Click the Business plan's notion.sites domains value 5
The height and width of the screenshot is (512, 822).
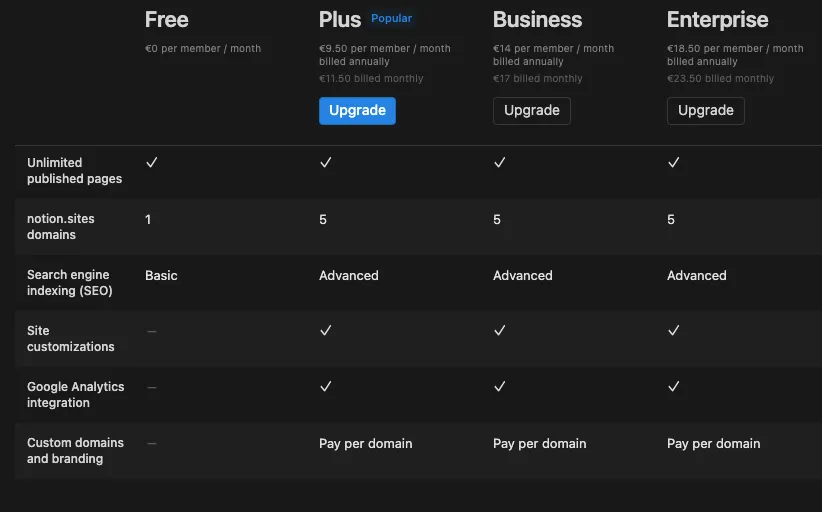[497, 220]
